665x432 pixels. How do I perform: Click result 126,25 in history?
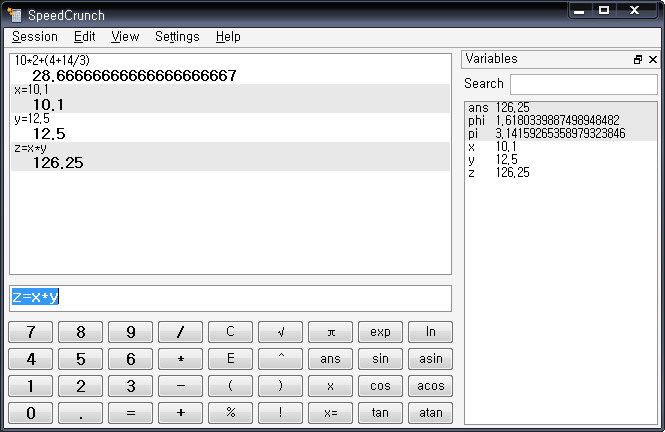[58, 163]
